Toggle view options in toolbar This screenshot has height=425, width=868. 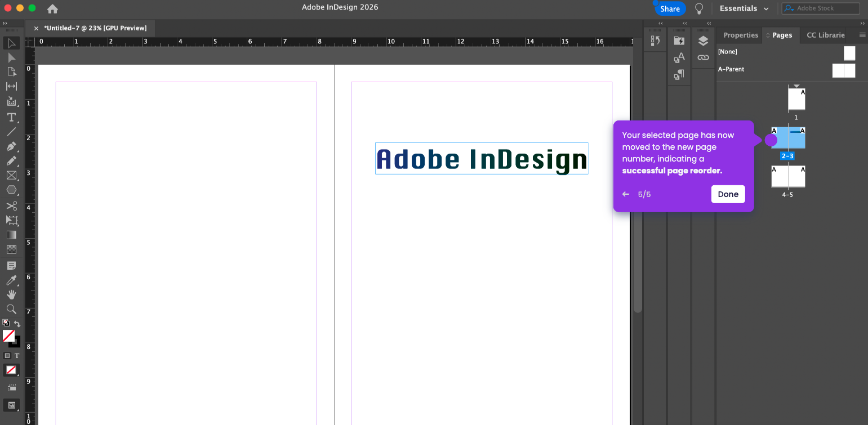click(x=11, y=388)
